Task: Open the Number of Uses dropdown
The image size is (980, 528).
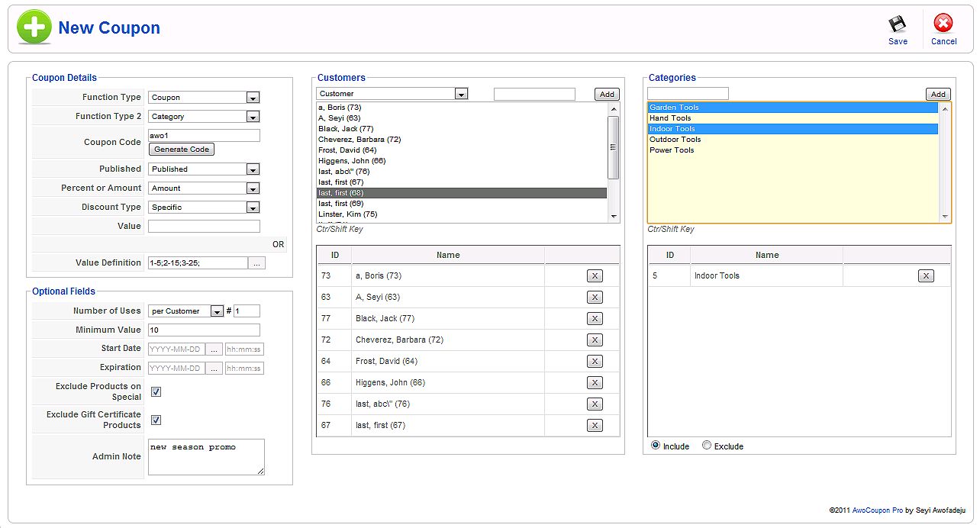Action: pyautogui.click(x=185, y=311)
